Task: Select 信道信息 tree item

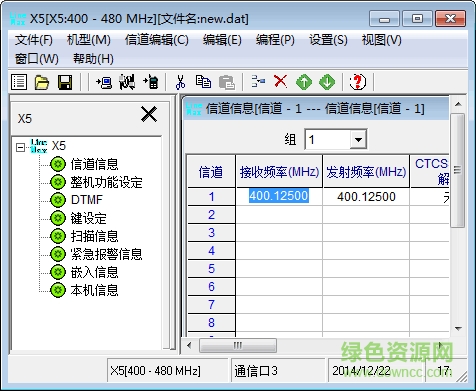Action: tap(94, 164)
